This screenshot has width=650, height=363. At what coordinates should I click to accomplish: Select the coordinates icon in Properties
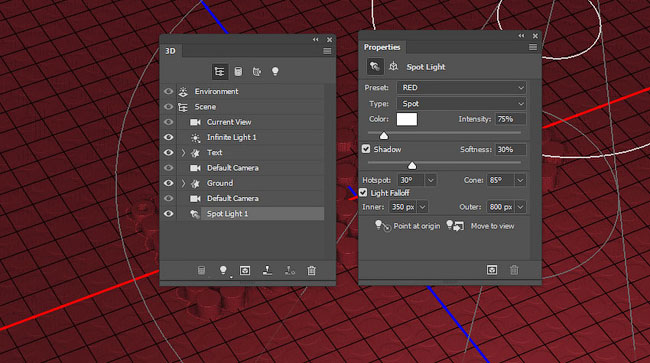point(393,66)
